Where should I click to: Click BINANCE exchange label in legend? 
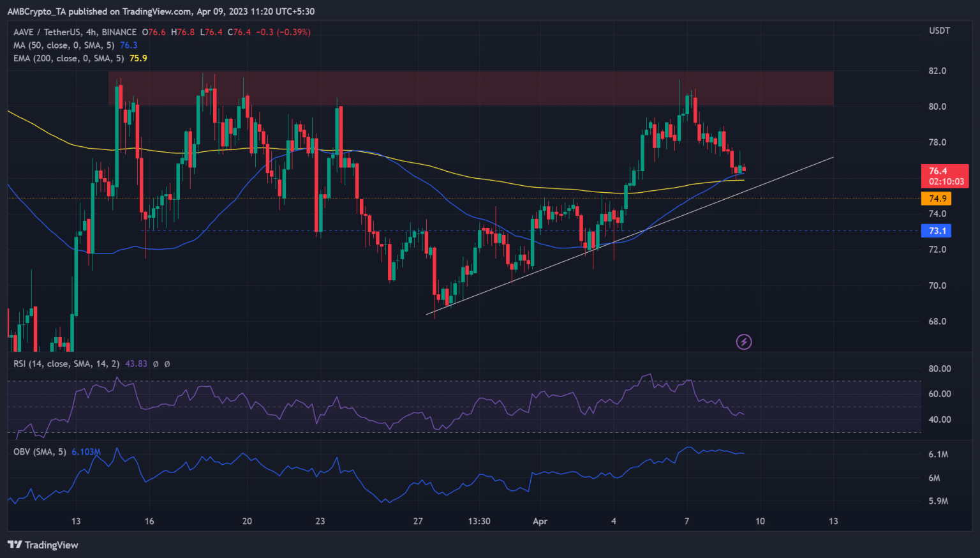pyautogui.click(x=118, y=32)
